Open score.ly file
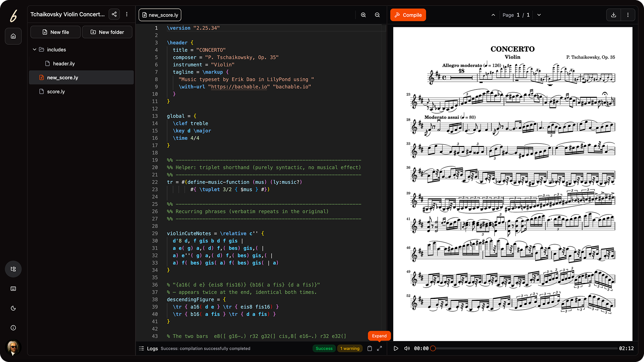This screenshot has height=362, width=644. (x=81, y=92)
